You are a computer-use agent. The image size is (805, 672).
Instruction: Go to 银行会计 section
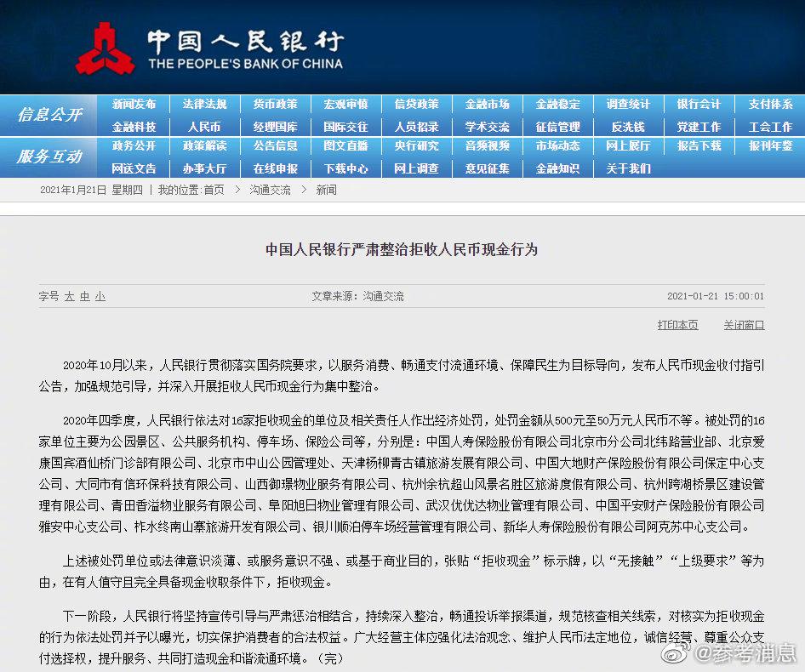click(x=699, y=105)
